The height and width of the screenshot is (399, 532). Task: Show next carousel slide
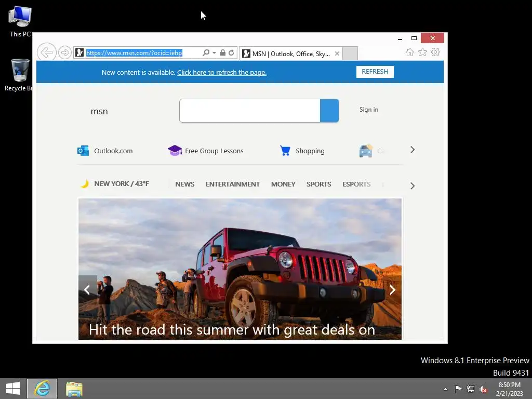point(392,289)
